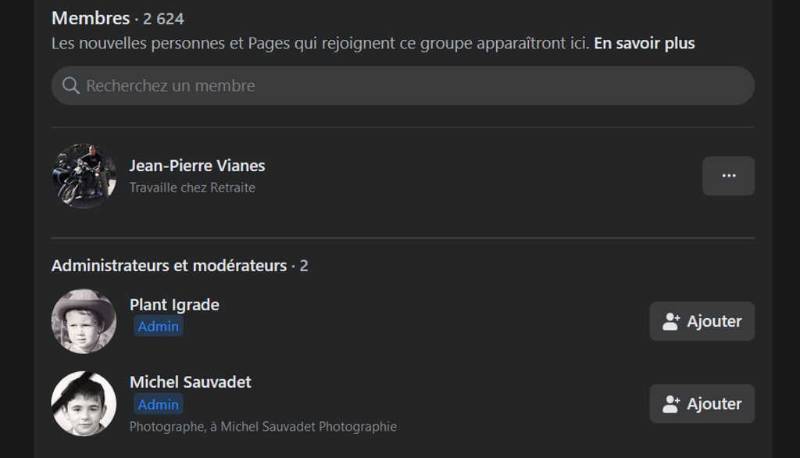The image size is (800, 458).
Task: Open Jean-Pierre Vianes's profile picture
Action: [x=84, y=176]
